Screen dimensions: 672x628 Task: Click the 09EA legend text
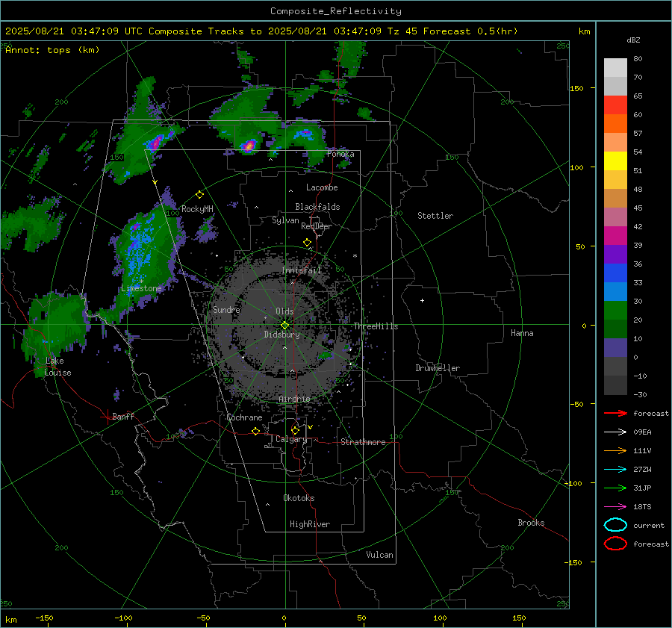(642, 432)
